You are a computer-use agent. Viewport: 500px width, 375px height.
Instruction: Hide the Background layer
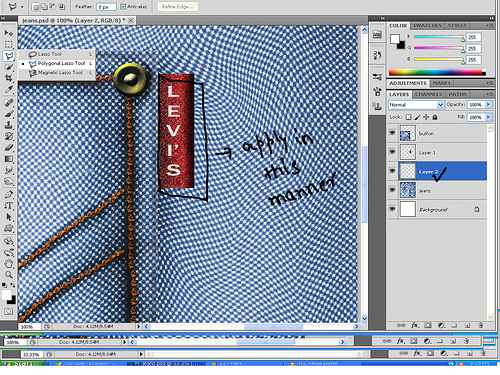coord(392,209)
